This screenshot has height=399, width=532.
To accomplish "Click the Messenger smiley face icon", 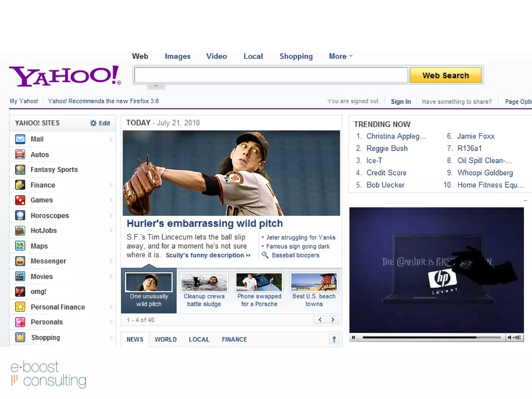I will coord(20,261).
